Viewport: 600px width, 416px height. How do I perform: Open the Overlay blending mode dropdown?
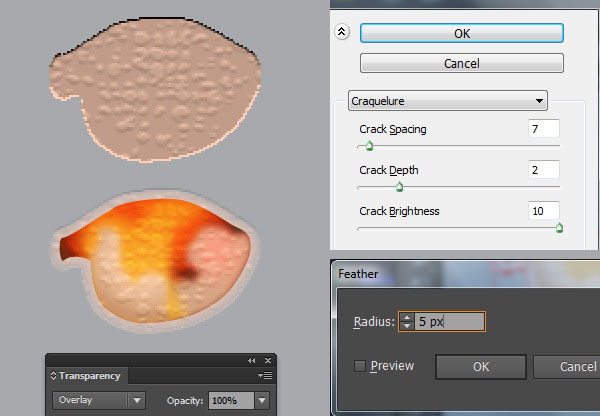tap(99, 400)
